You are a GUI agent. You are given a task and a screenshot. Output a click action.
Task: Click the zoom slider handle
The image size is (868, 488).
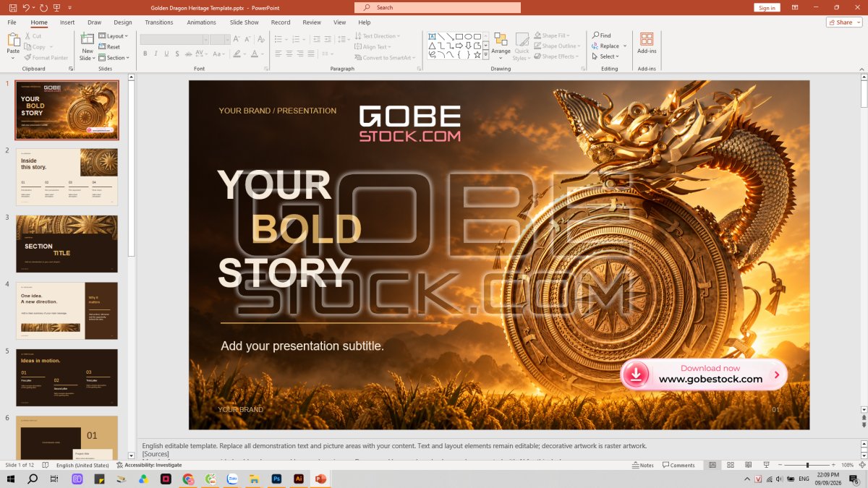(808, 465)
